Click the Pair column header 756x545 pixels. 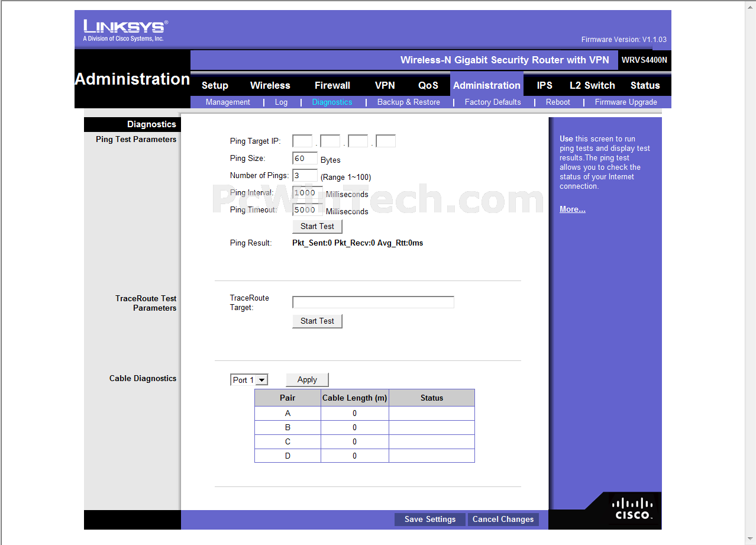click(x=287, y=398)
